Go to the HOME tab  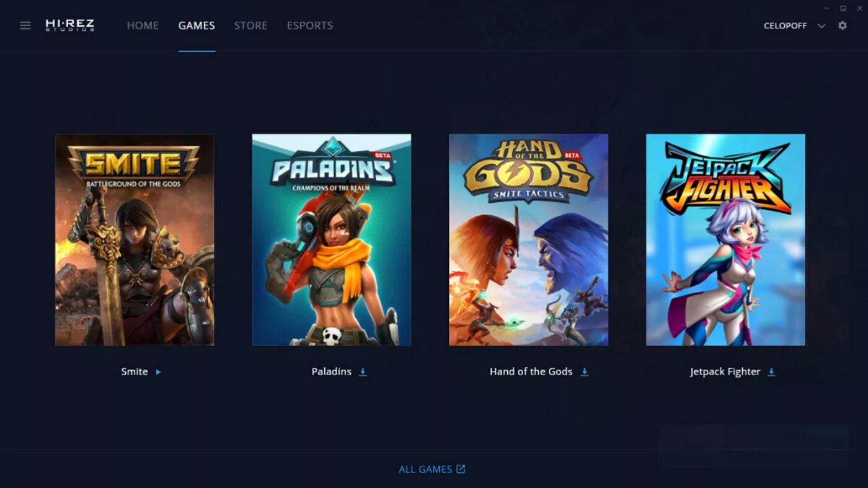click(143, 25)
